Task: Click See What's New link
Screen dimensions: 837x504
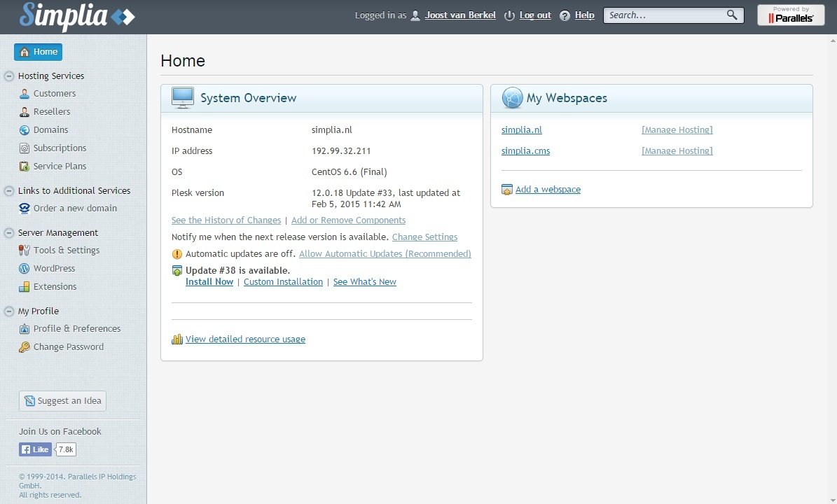Action: tap(365, 281)
